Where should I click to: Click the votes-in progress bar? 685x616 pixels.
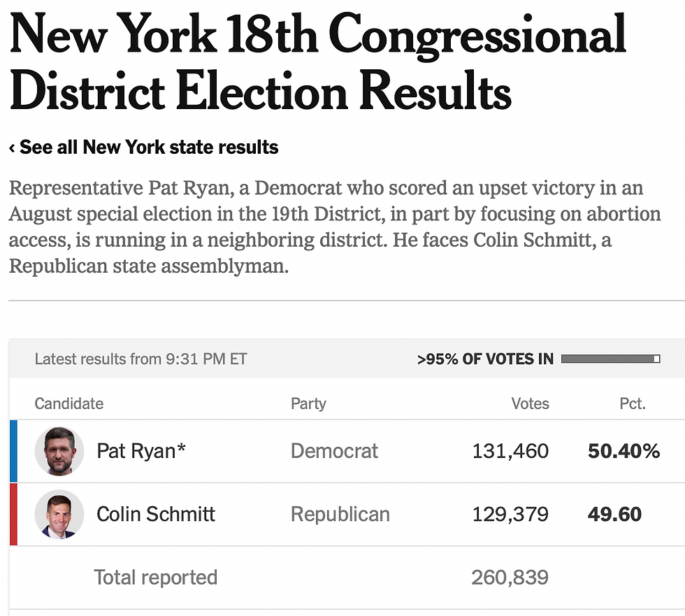(610, 359)
